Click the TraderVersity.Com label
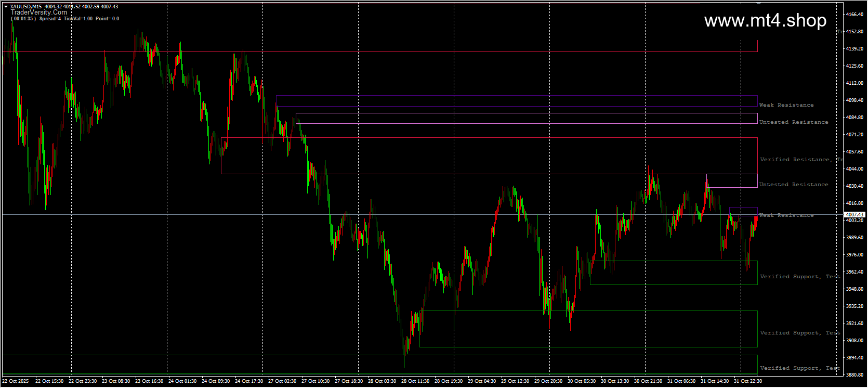This screenshot has height=388, width=868. (x=39, y=12)
